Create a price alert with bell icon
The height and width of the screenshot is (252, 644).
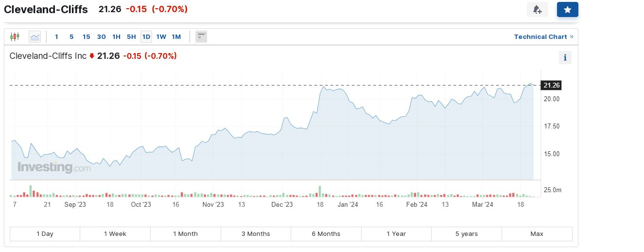(537, 10)
